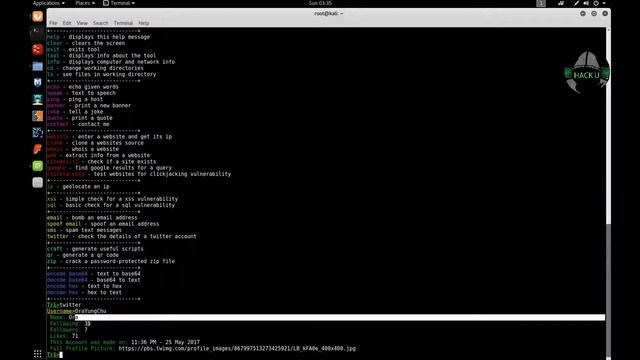This screenshot has width=640, height=360.
Task: Click 'clone a websites source' text
Action: point(108,143)
